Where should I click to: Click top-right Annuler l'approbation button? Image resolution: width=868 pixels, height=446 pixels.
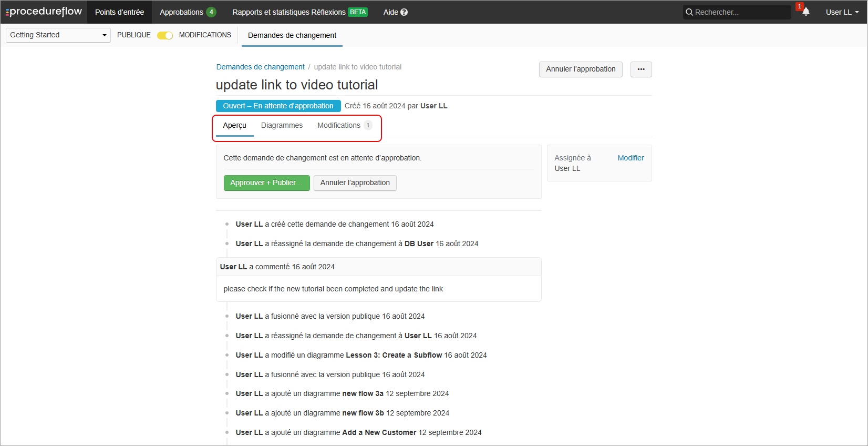[x=581, y=69]
